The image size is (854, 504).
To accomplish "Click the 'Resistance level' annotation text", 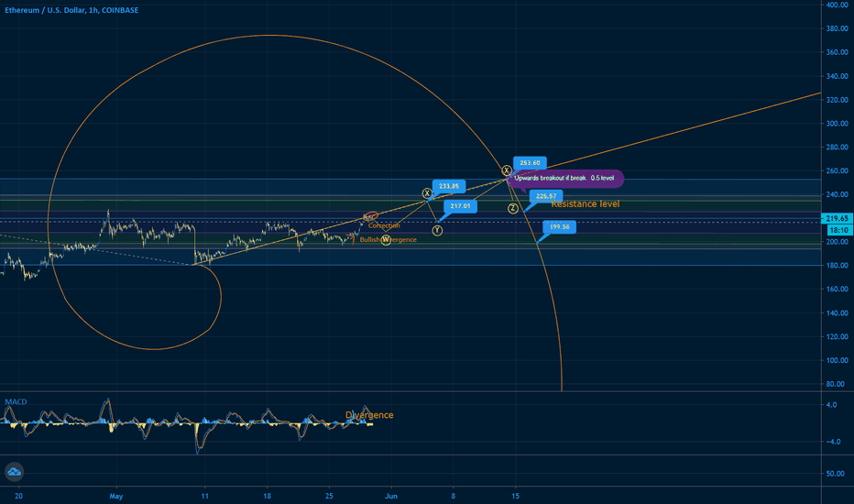I will click(586, 203).
